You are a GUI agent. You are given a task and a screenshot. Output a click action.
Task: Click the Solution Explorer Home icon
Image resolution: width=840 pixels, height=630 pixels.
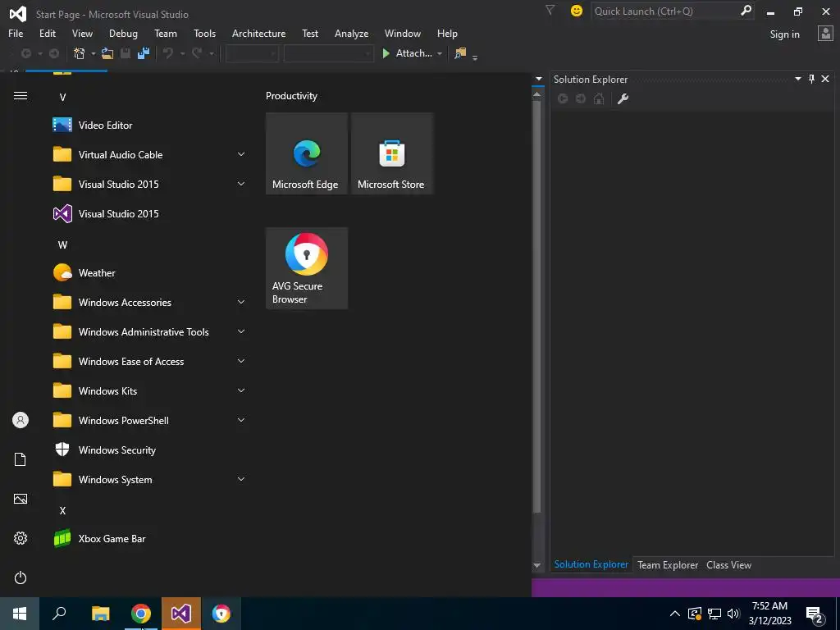[599, 98]
